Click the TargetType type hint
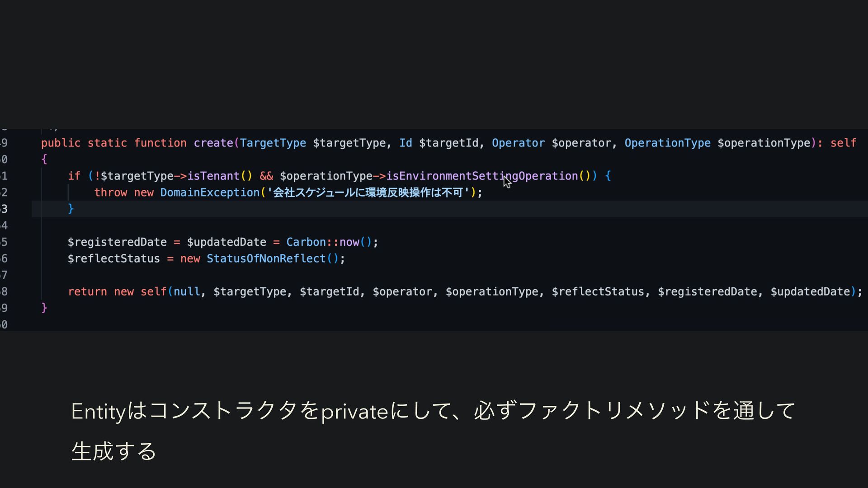868x488 pixels. tap(273, 143)
